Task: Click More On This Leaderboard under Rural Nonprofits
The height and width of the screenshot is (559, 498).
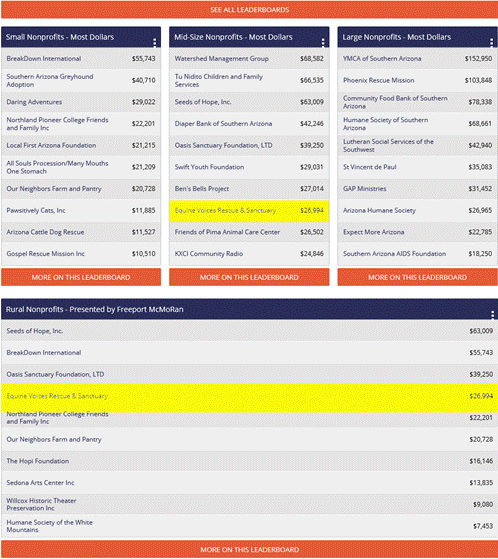Action: (249, 549)
